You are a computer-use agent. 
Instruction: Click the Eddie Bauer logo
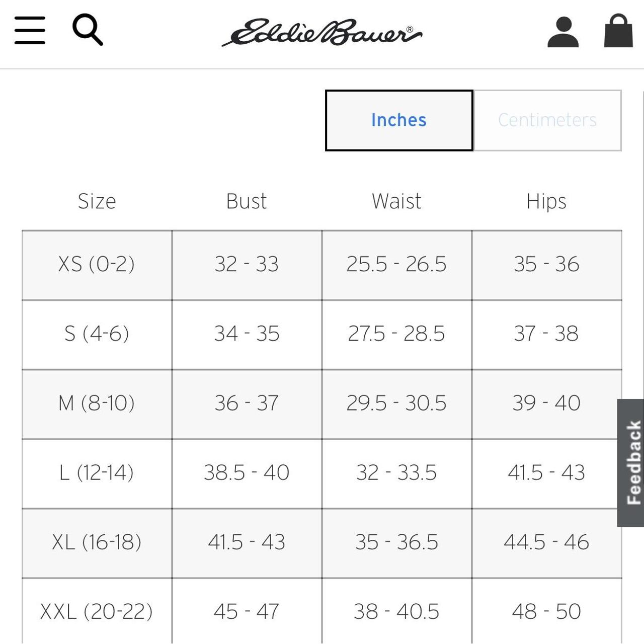(x=322, y=33)
